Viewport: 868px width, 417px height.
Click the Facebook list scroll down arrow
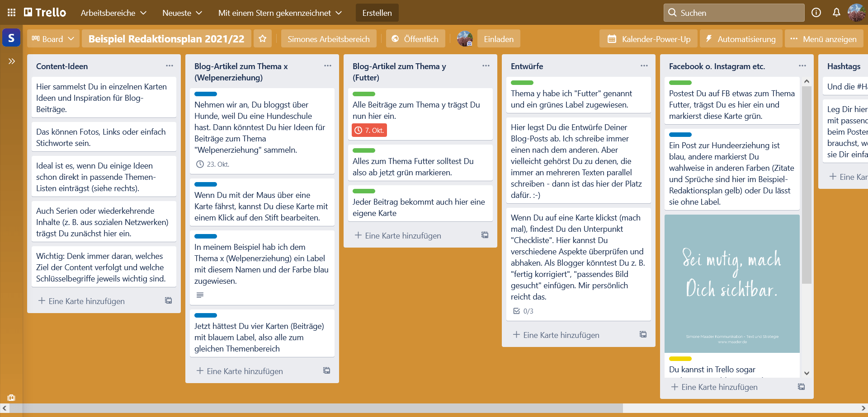[807, 373]
